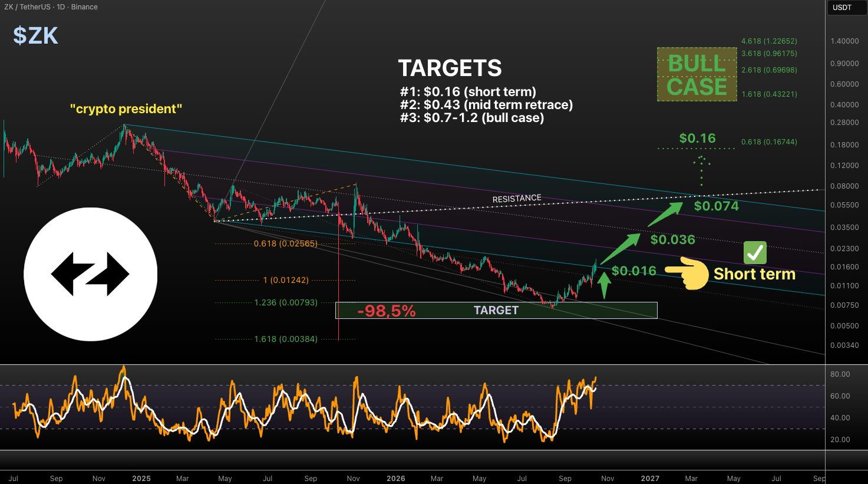
Task: Select the 1.236 (0.00793) fib label
Action: 286,302
